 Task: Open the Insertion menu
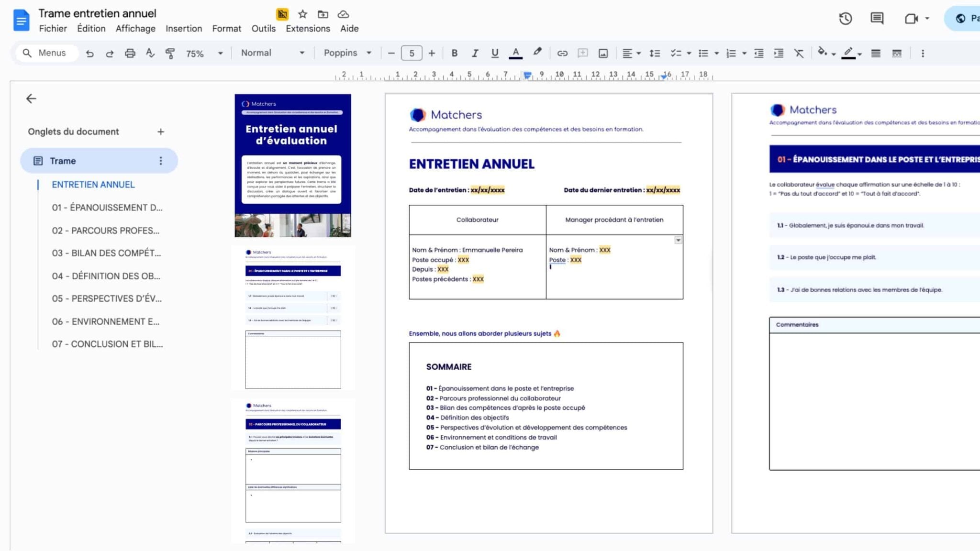(184, 29)
